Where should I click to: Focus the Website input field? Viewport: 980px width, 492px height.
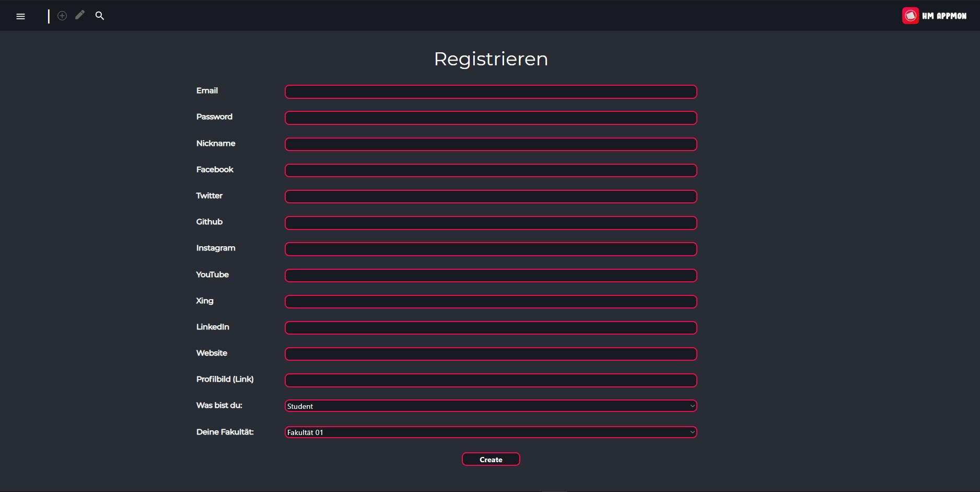[491, 354]
